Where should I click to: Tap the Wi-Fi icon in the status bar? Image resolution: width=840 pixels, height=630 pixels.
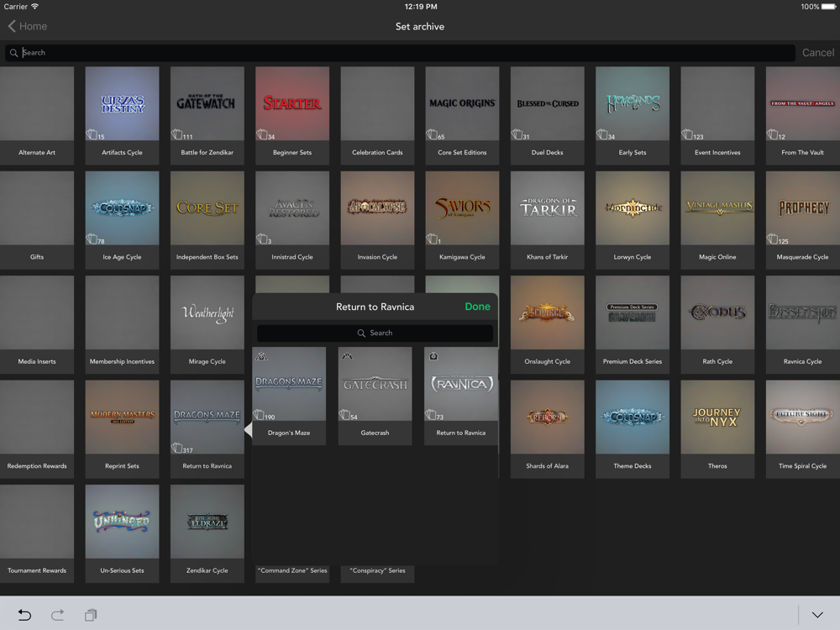34,7
